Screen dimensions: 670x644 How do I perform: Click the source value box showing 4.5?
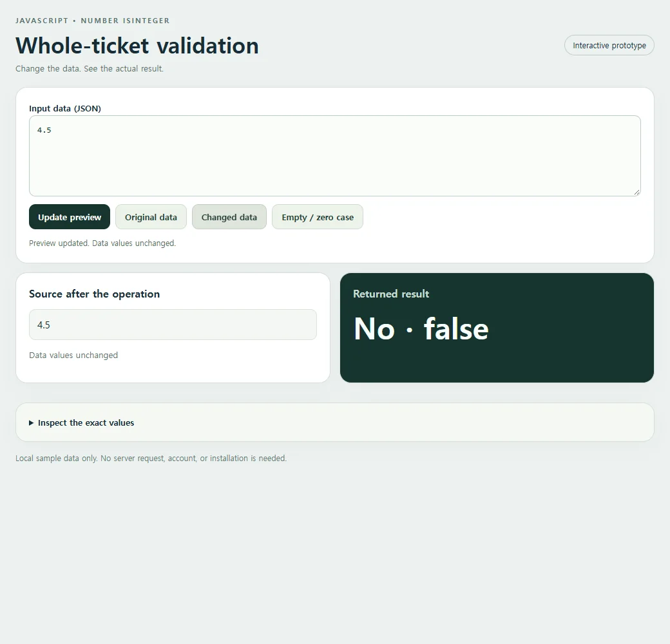[x=173, y=325]
